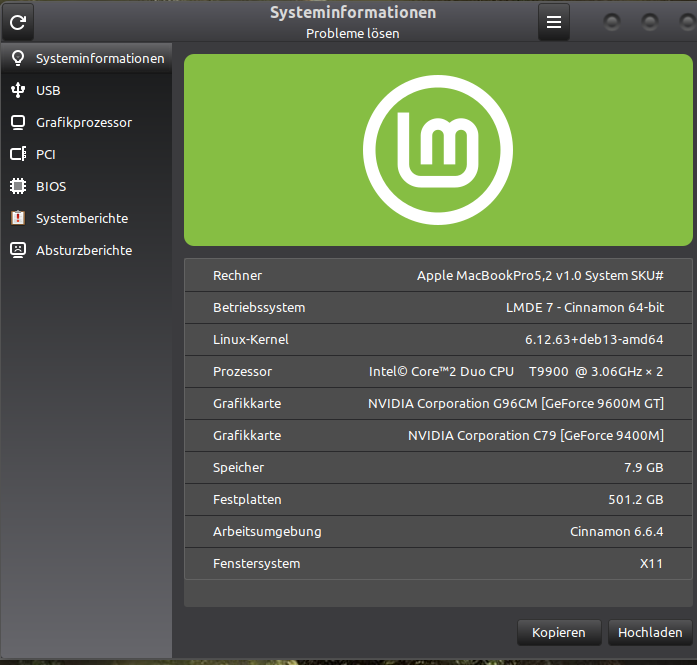Click the Linux Mint logo banner
697x665 pixels.
(438, 150)
